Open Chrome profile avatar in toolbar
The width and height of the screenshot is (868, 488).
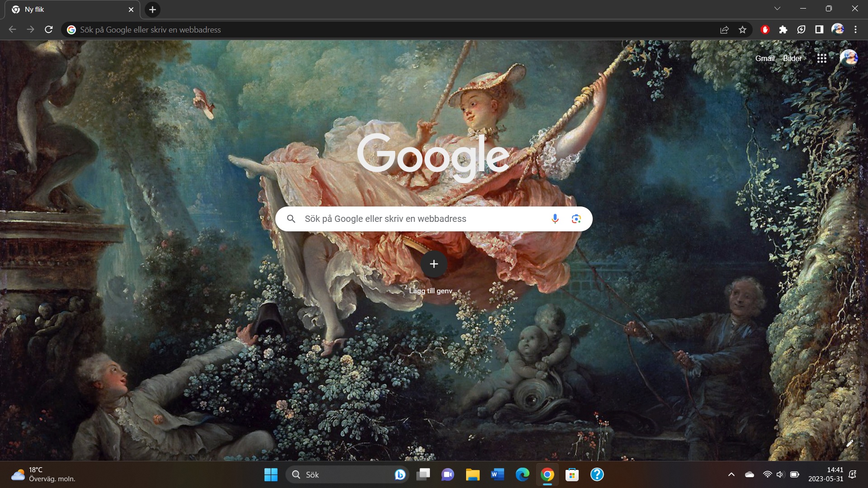click(838, 29)
